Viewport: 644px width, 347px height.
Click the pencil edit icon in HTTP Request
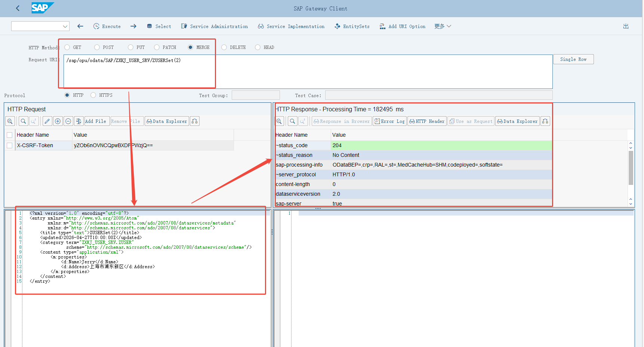[47, 121]
